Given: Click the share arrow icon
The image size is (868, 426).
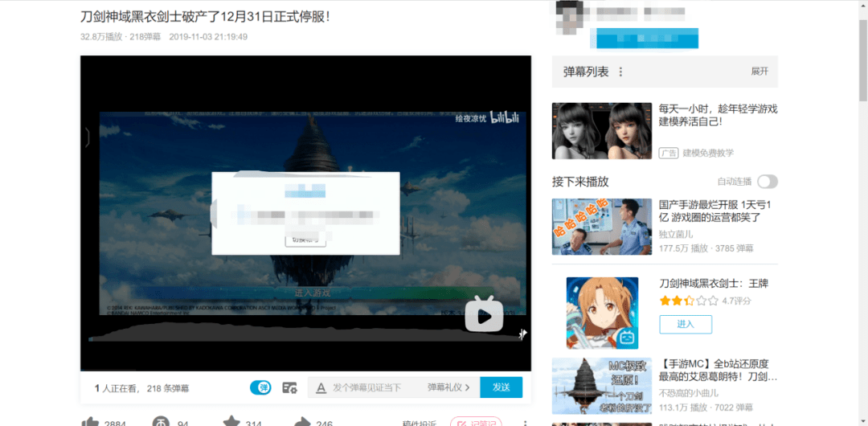Looking at the screenshot, I should coord(302,422).
